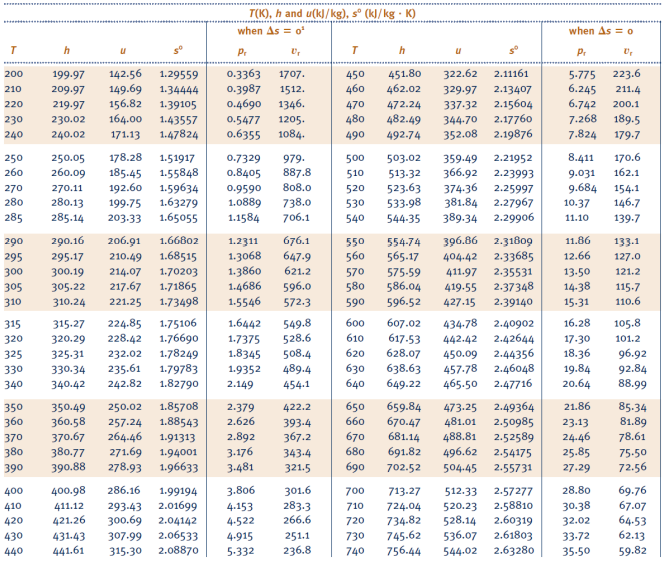667x567 pixels.
Task: Select the pr value 2.149
Action: (240, 384)
